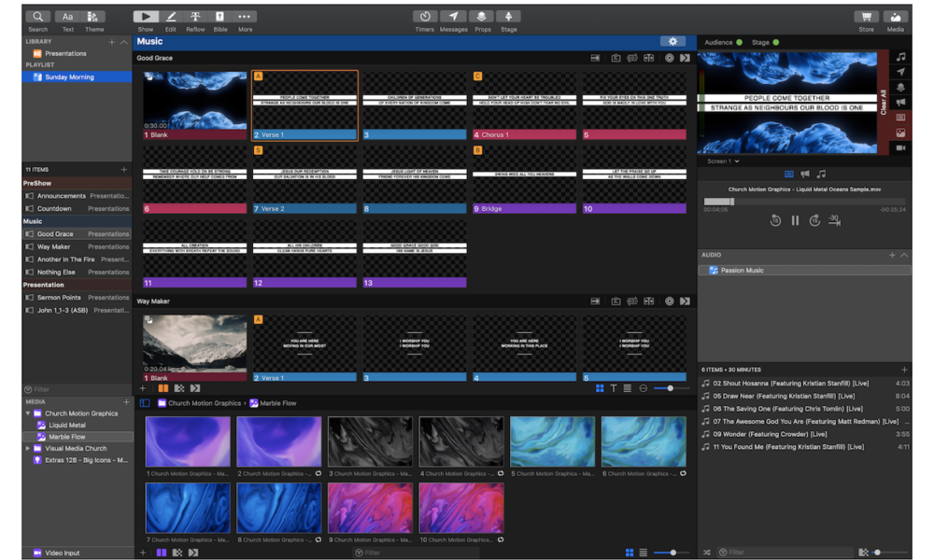The image size is (934, 560).
Task: Open the Bible panel
Action: click(x=219, y=17)
